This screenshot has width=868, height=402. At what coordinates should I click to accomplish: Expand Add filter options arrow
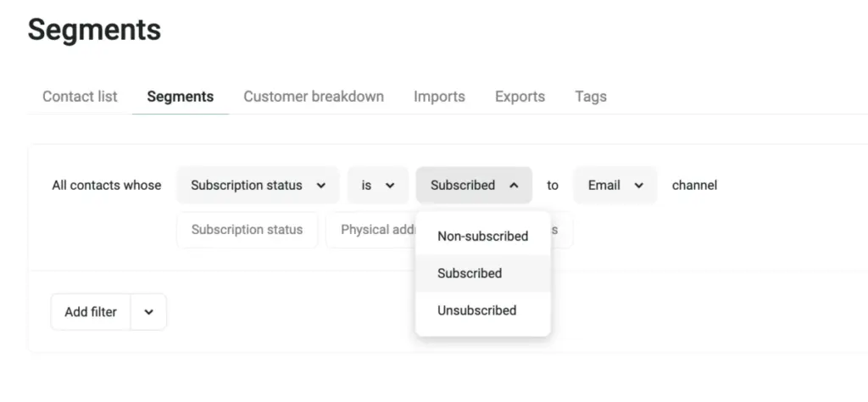[x=149, y=312]
